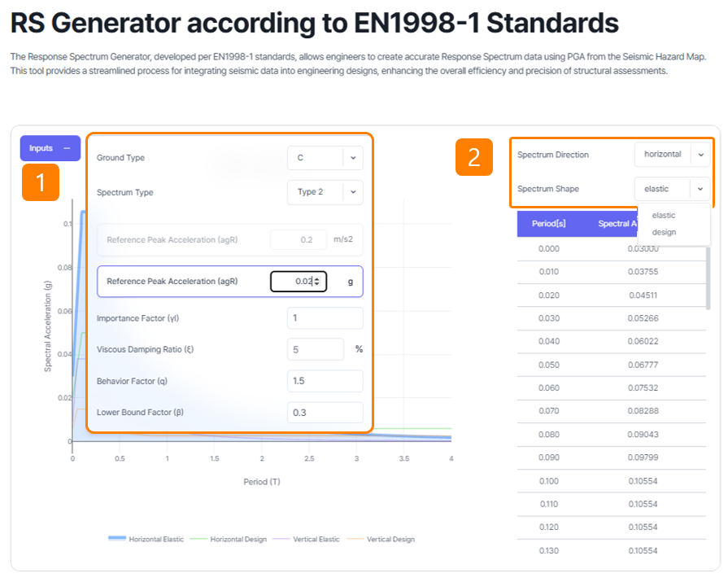The image size is (728, 582).
Task: Click the table's vertical scrollbar thumb
Action: click(708, 277)
